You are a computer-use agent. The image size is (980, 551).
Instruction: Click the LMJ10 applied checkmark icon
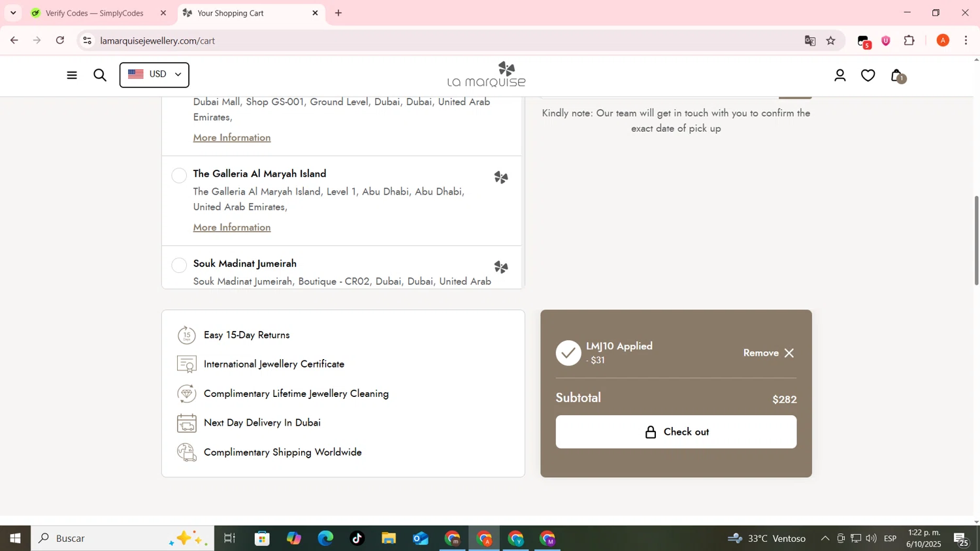[x=568, y=353]
